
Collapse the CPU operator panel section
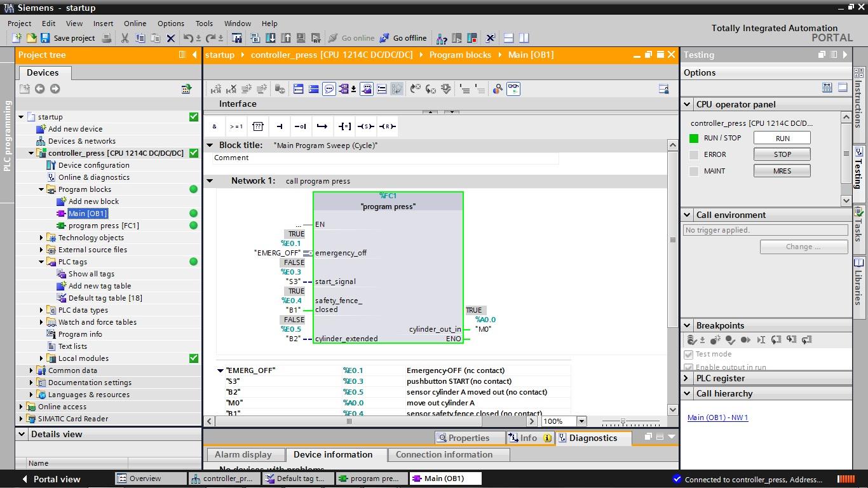[687, 104]
